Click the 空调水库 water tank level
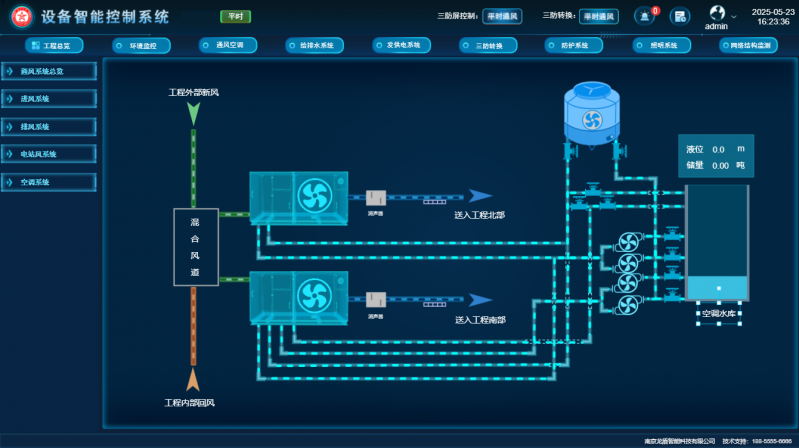The width and height of the screenshot is (799, 448). (x=718, y=289)
